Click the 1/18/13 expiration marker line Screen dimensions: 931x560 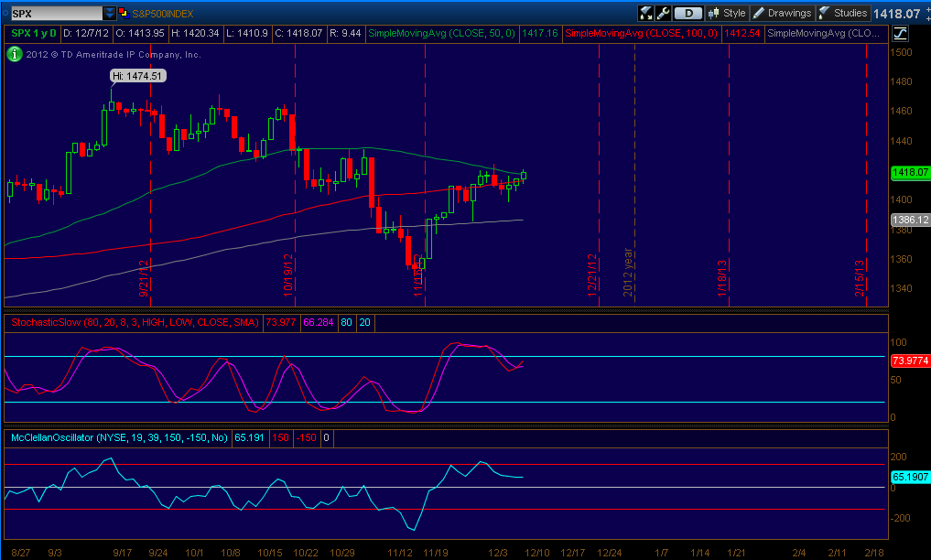coord(729,175)
